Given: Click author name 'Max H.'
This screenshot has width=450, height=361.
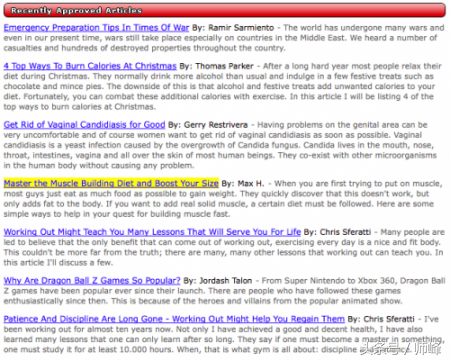Looking at the screenshot, I should pos(251,184).
